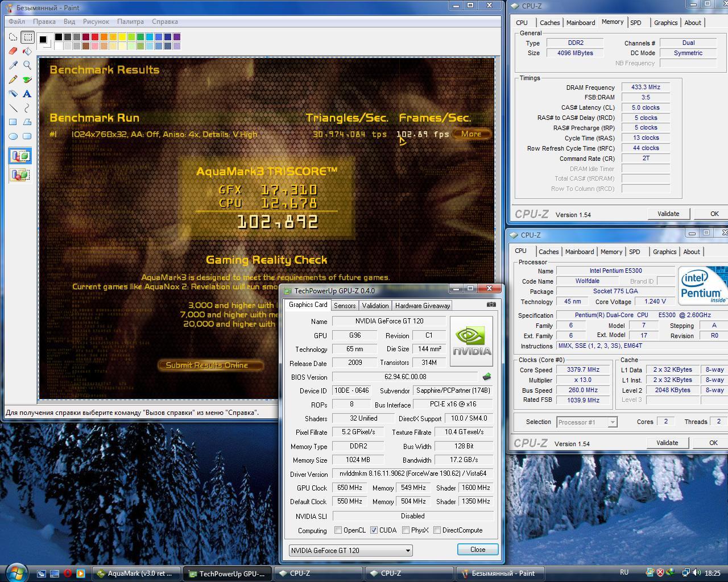Click the More button in benchmark results

471,134
